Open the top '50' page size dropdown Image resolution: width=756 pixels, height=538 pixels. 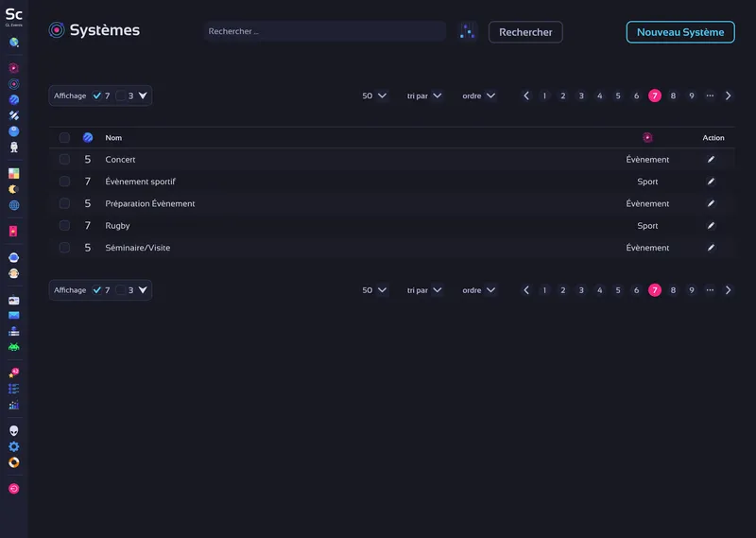(x=374, y=95)
